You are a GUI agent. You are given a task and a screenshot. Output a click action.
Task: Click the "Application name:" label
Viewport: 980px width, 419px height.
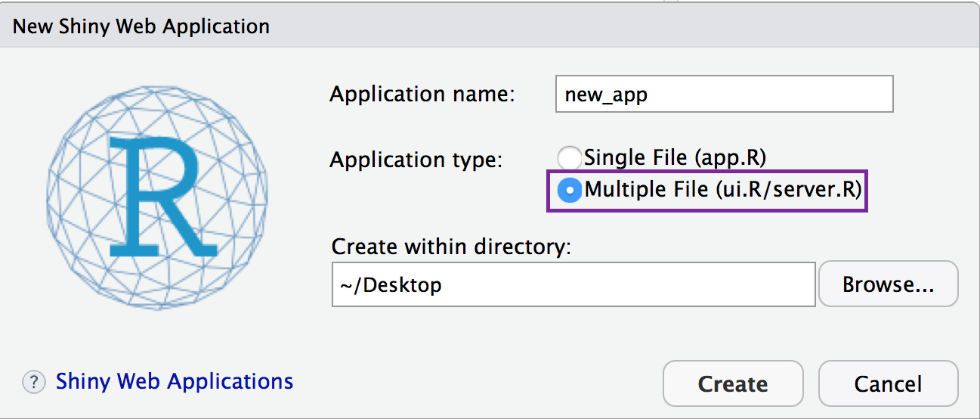[x=422, y=95]
